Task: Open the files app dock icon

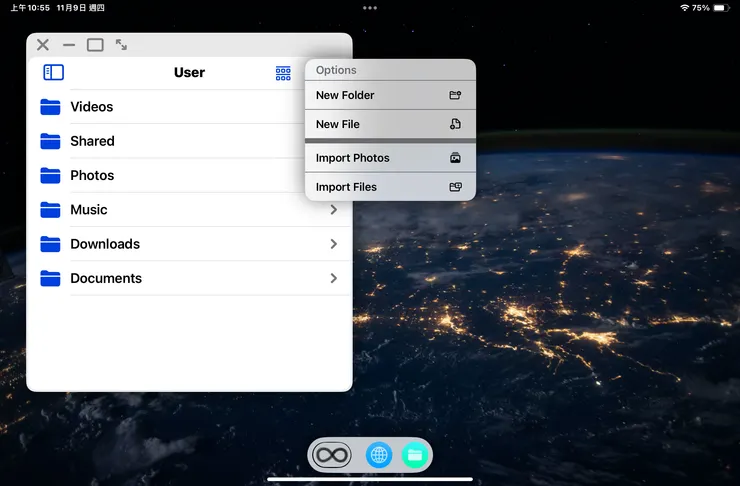Action: click(414, 455)
